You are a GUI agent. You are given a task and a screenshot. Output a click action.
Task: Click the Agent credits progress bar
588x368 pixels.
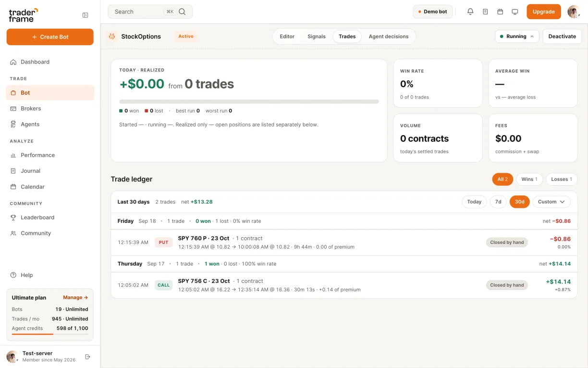point(50,334)
